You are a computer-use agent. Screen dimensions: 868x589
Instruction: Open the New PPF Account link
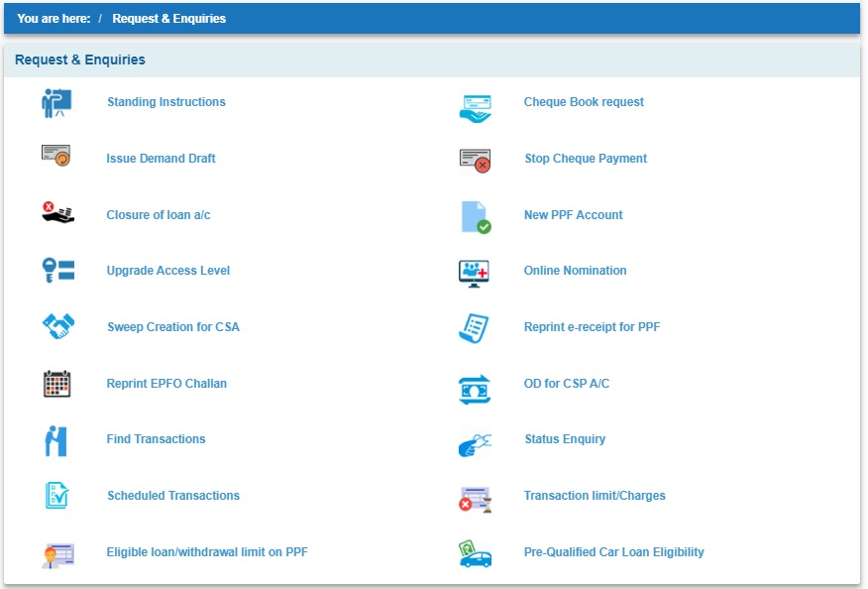(573, 215)
